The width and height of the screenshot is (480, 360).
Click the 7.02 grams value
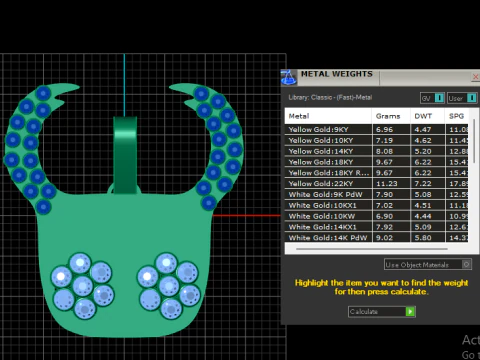pos(384,205)
